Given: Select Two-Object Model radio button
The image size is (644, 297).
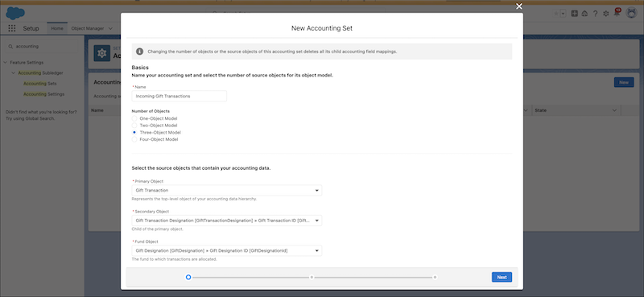Looking at the screenshot, I should [x=134, y=126].
